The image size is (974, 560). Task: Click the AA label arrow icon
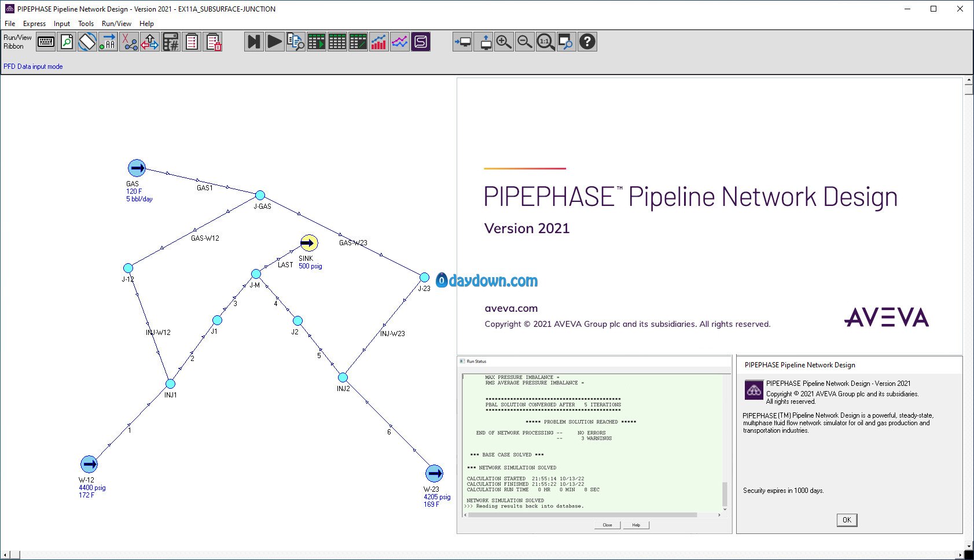(108, 42)
